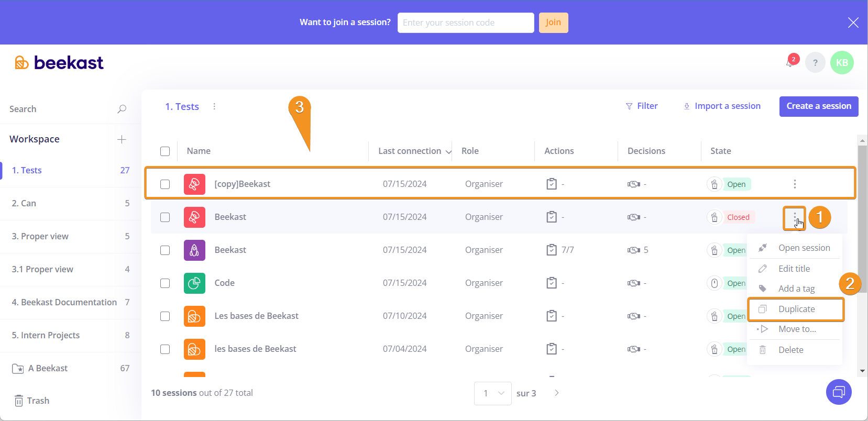Choose Edit title from context menu

coord(795,269)
